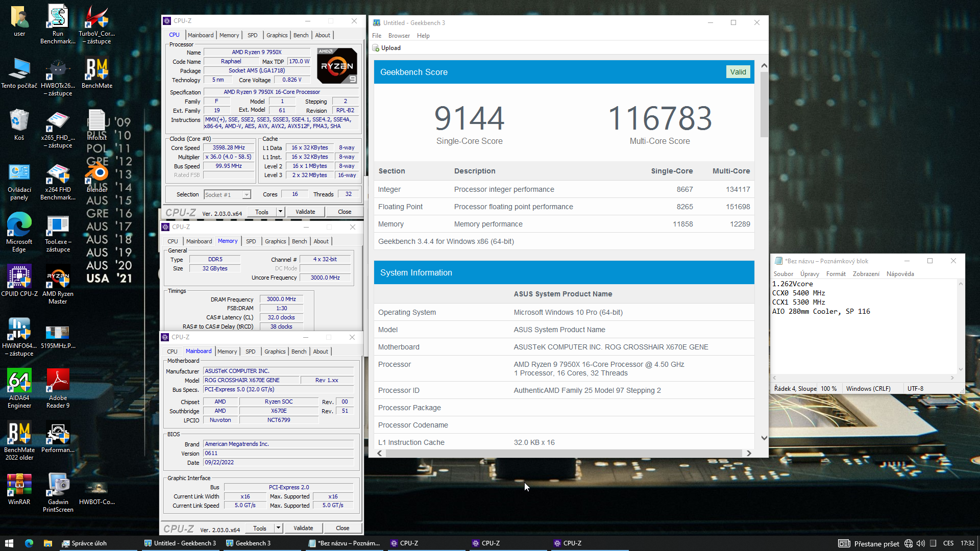This screenshot has width=980, height=551.
Task: Expand Tools dropdown arrow in top CPU-Z
Action: pos(280,212)
